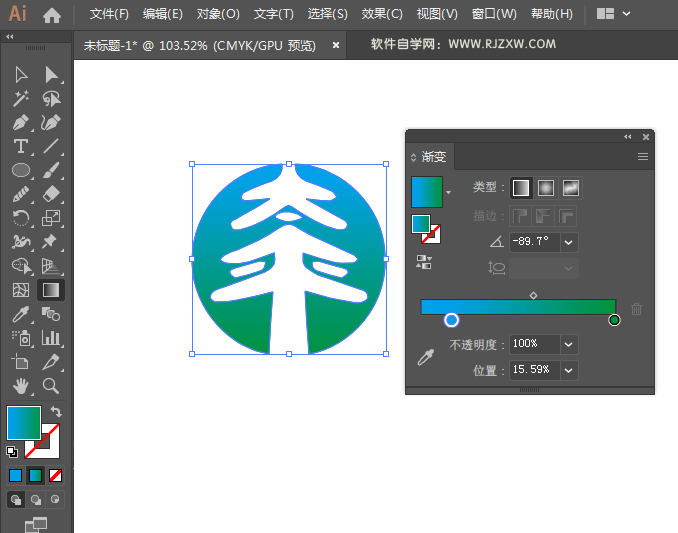Click reverse gradient icon in panel
Viewport: 678px width, 533px height.
click(424, 262)
